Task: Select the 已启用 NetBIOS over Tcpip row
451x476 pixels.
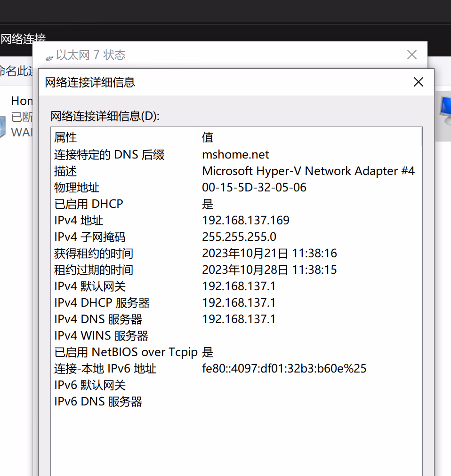Action: [x=127, y=352]
